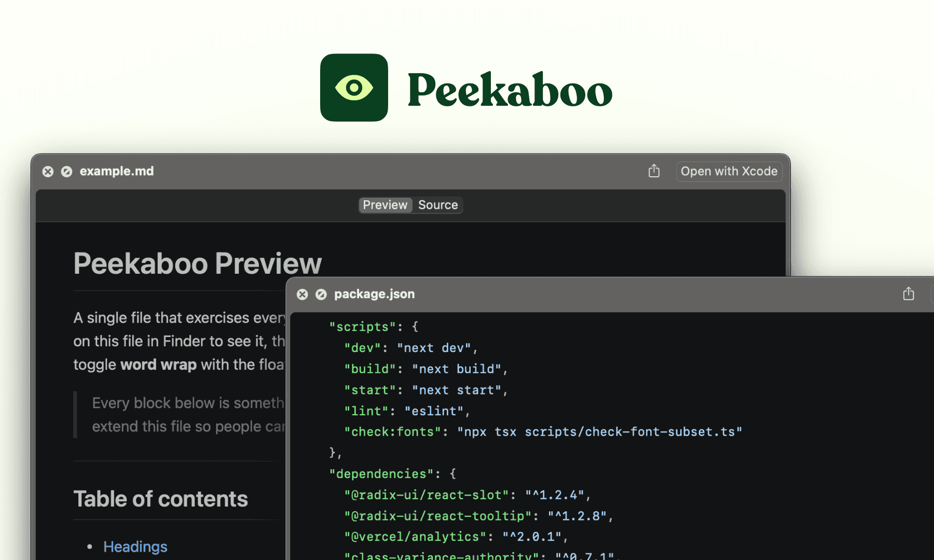Switch to the Source tab
934x560 pixels.
coord(438,205)
